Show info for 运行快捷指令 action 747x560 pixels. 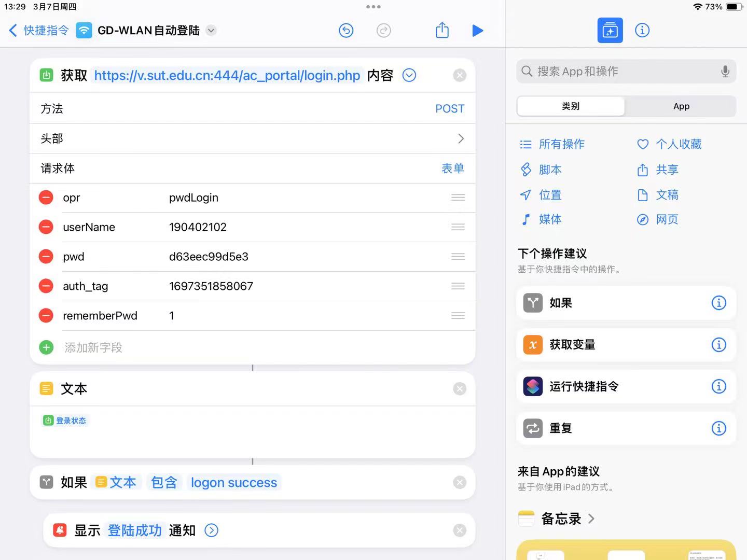[718, 386]
